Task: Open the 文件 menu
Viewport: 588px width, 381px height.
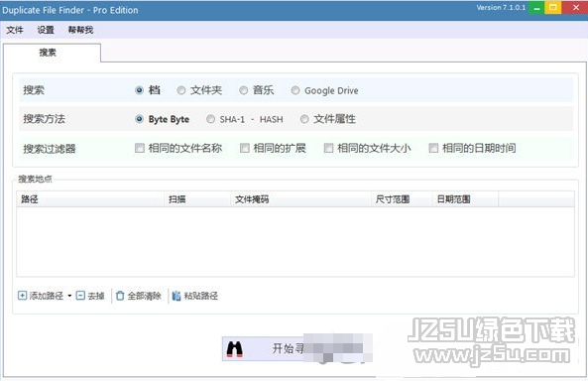Action: (x=15, y=30)
